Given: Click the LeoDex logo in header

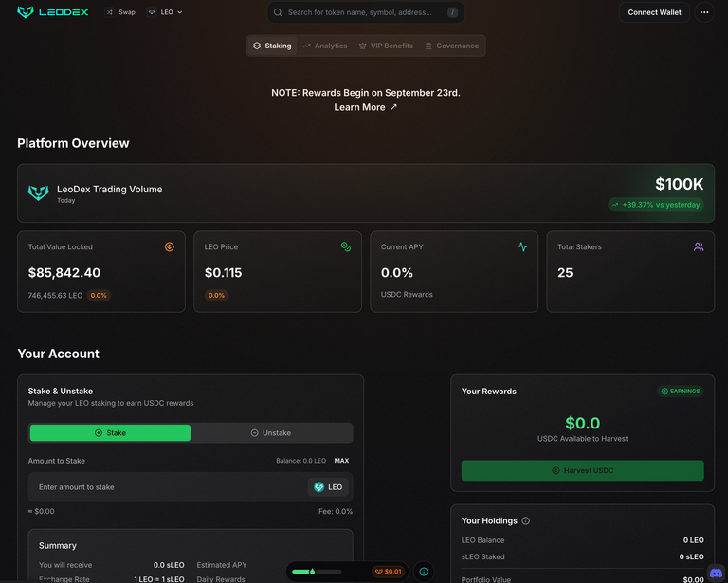Looking at the screenshot, I should pyautogui.click(x=52, y=12).
